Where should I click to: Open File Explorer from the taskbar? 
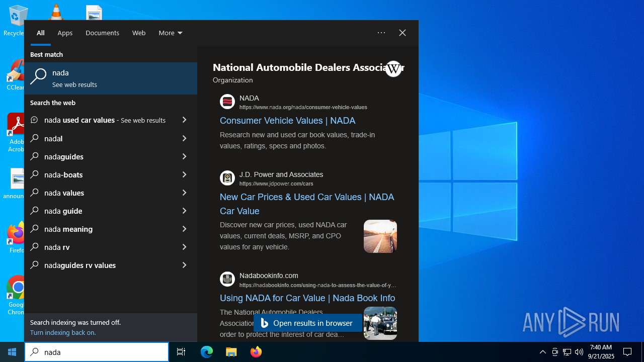231,352
